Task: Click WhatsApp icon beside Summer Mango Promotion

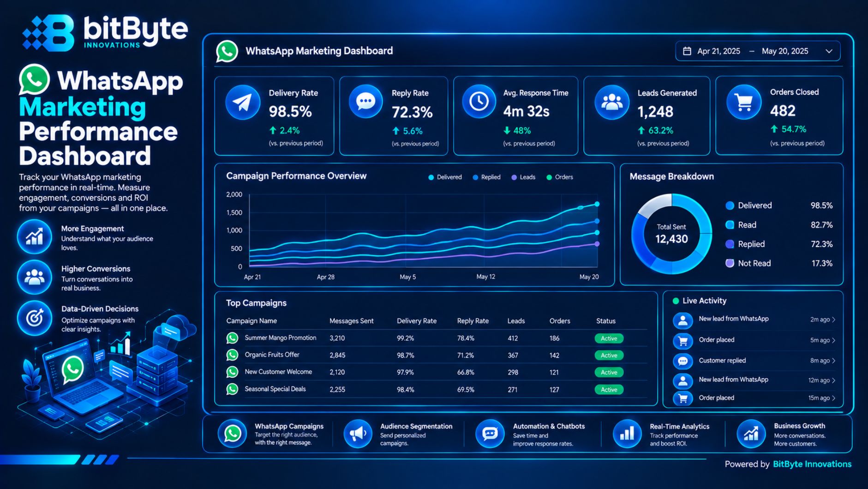Action: pos(232,338)
